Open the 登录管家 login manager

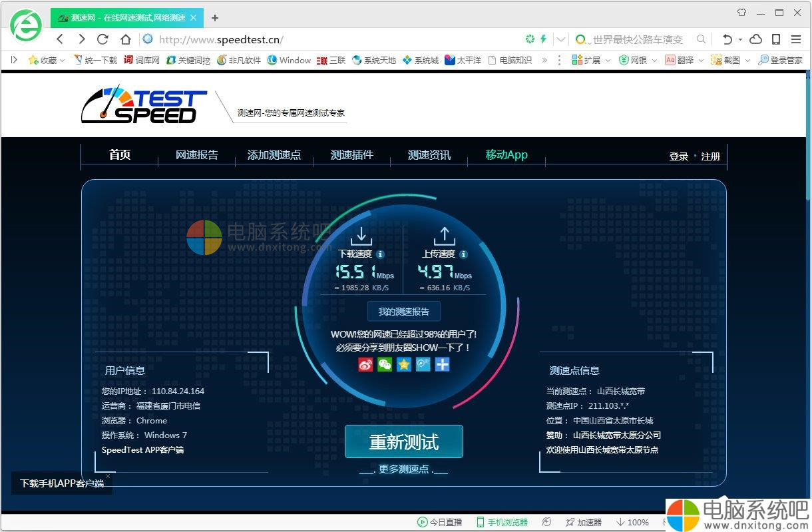click(x=780, y=60)
